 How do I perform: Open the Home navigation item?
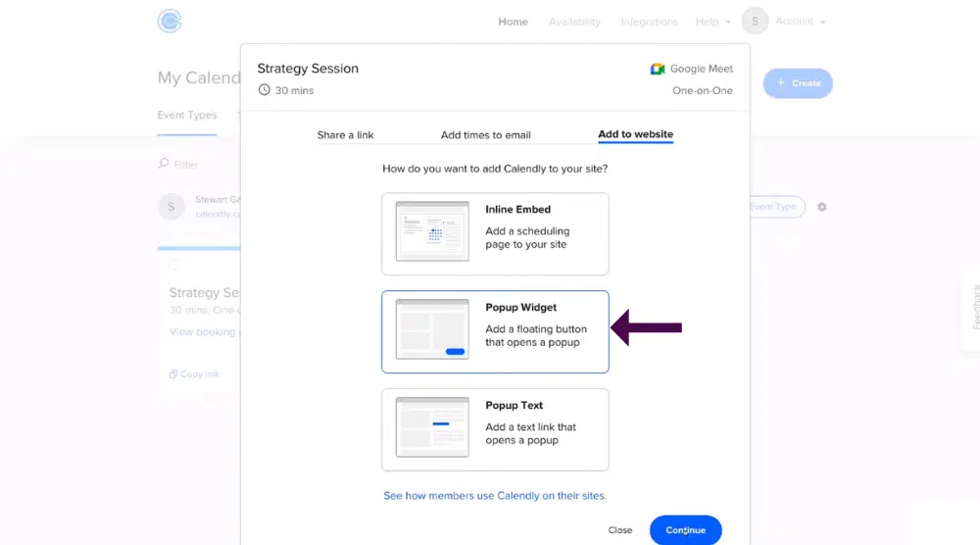(x=513, y=22)
